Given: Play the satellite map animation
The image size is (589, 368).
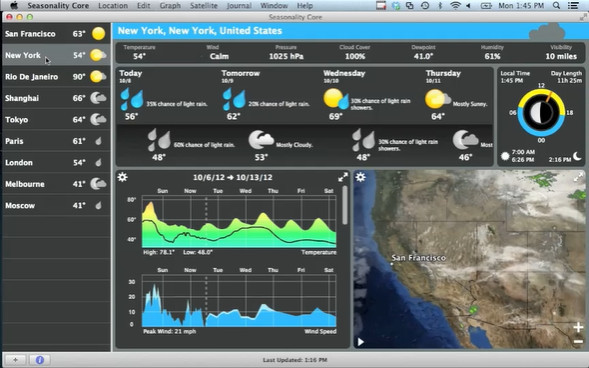Looking at the screenshot, I should pos(361,342).
